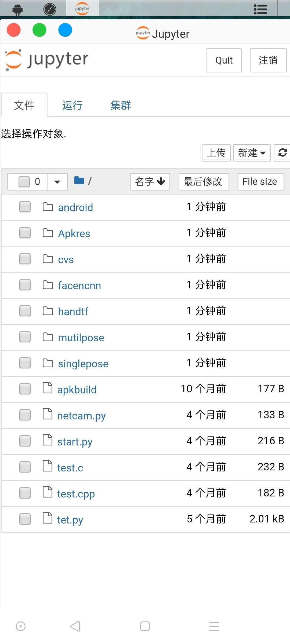Sort files by 名字 column
The image size is (290, 644).
[150, 182]
